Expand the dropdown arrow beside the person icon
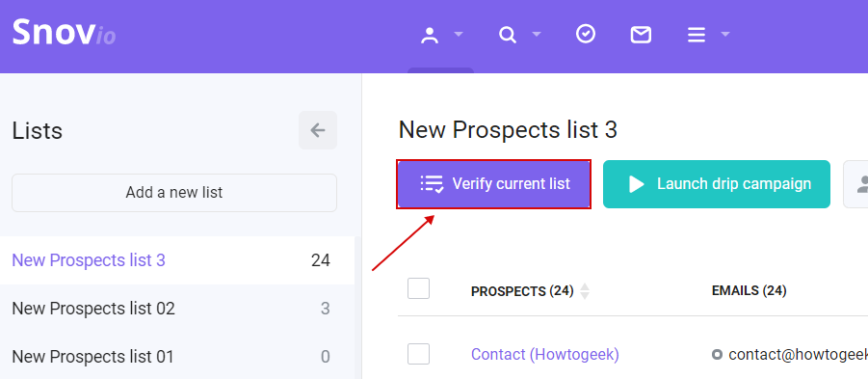 459,35
